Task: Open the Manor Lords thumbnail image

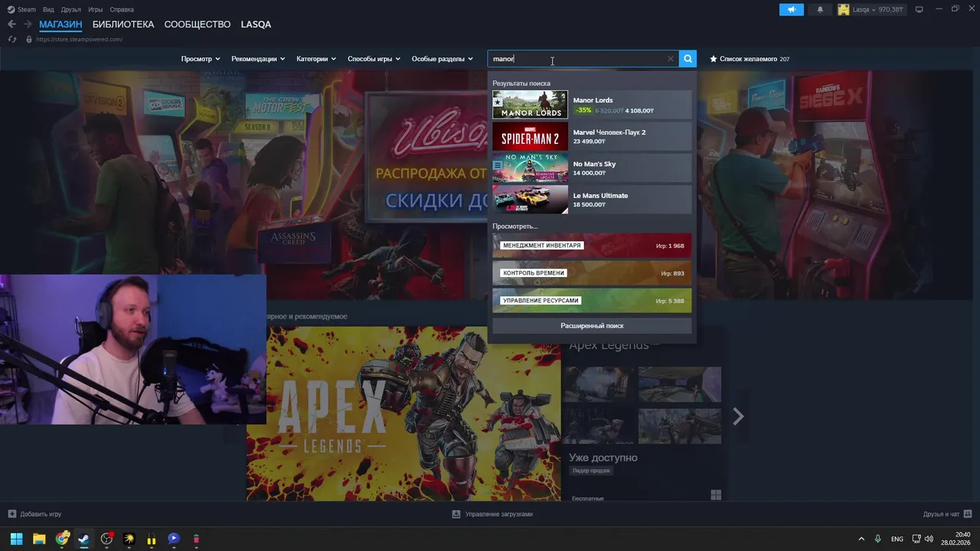Action: pos(530,105)
